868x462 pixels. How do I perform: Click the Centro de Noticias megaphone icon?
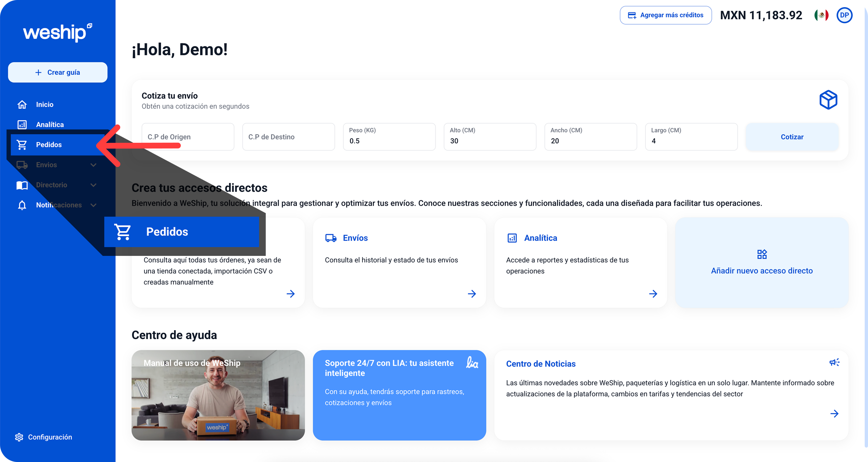[x=834, y=363]
